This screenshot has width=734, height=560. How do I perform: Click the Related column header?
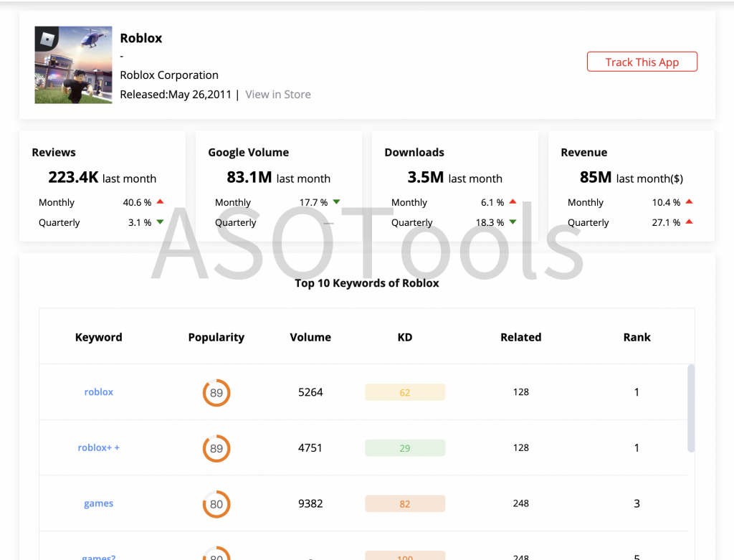click(521, 337)
